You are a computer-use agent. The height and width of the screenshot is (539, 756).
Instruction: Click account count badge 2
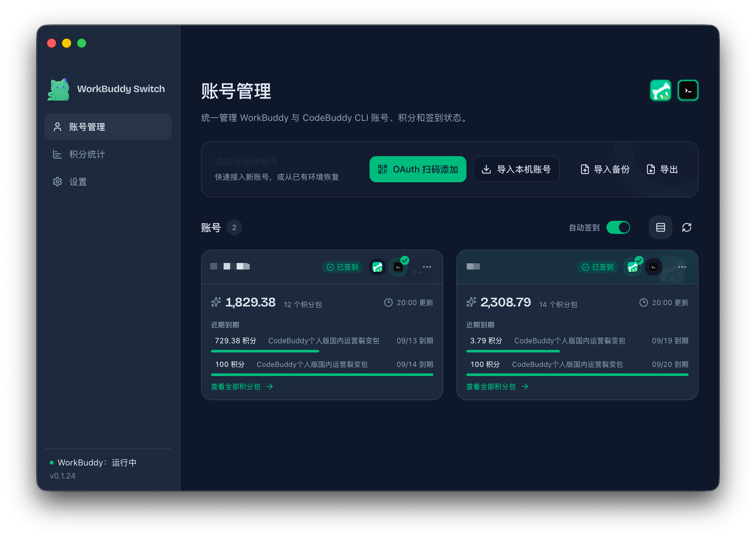pos(234,227)
